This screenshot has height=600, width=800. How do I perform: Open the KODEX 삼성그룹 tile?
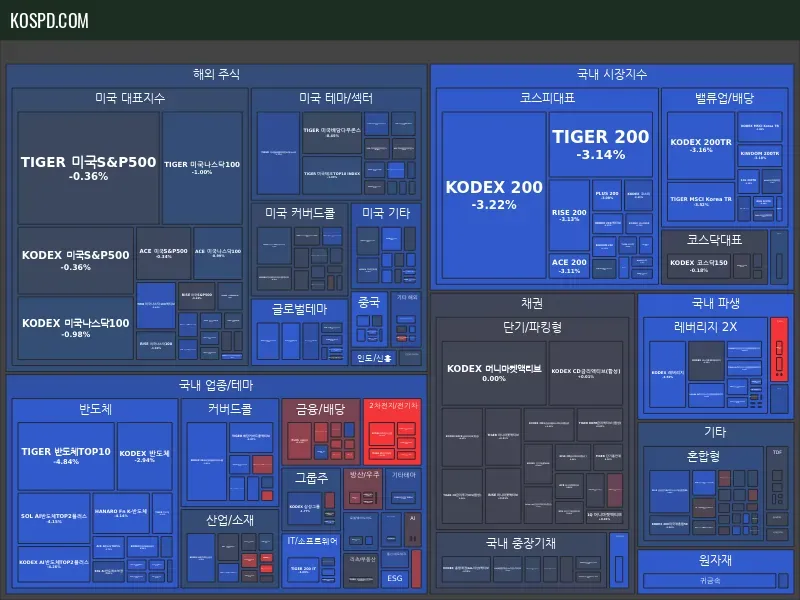305,508
